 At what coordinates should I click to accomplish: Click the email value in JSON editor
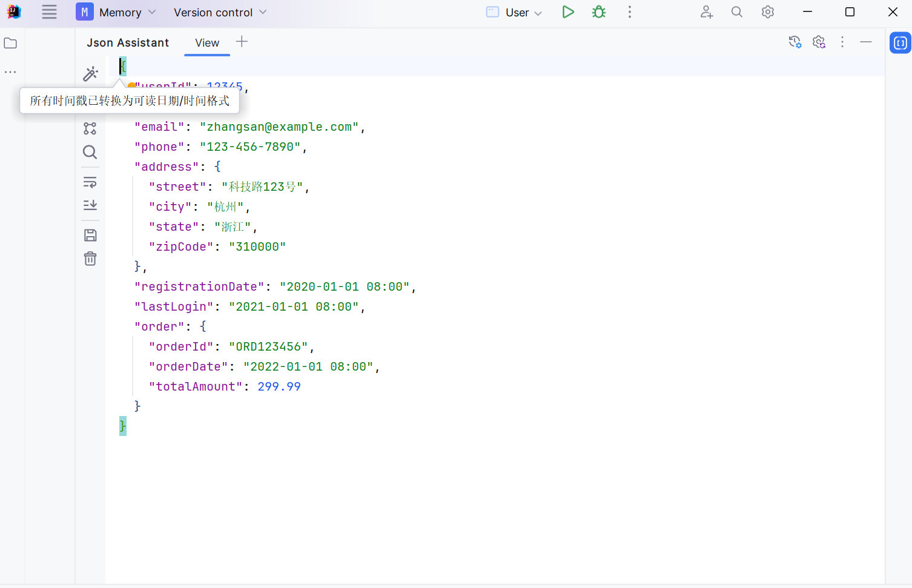[279, 127]
